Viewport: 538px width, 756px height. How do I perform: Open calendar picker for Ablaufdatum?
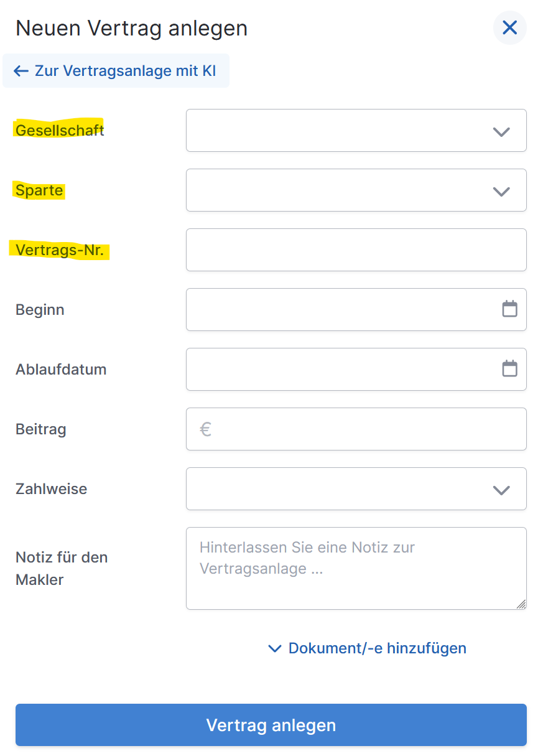(509, 369)
